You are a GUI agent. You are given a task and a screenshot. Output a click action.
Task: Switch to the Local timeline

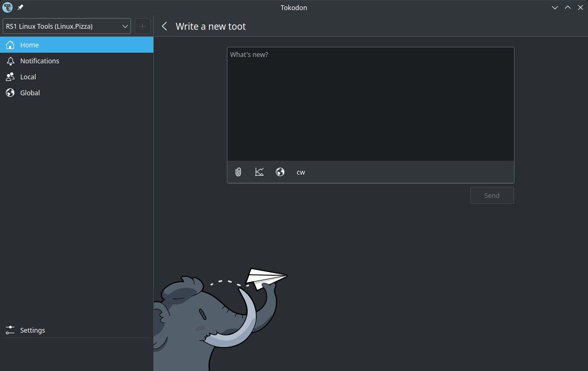pyautogui.click(x=77, y=77)
